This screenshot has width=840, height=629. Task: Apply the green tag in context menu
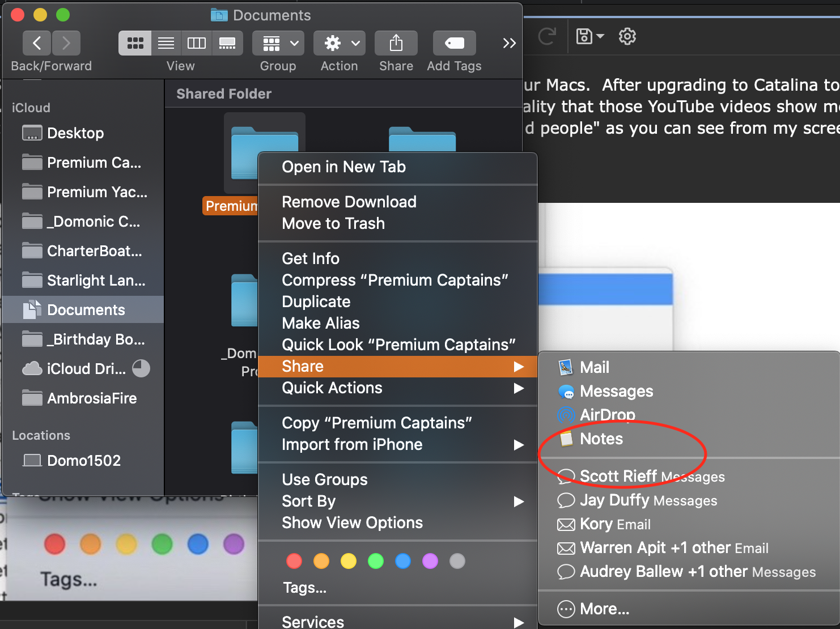click(376, 561)
